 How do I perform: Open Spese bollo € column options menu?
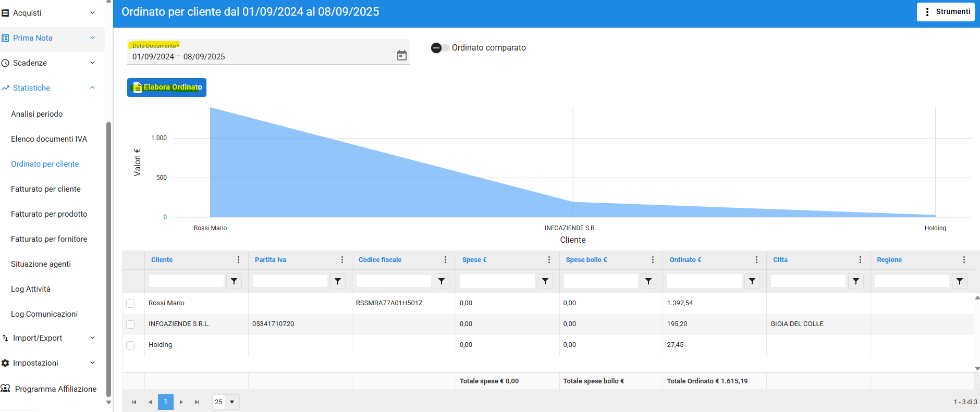(653, 260)
